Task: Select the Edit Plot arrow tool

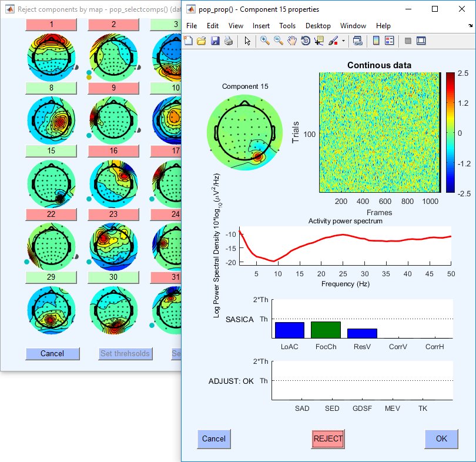Action: click(x=247, y=41)
